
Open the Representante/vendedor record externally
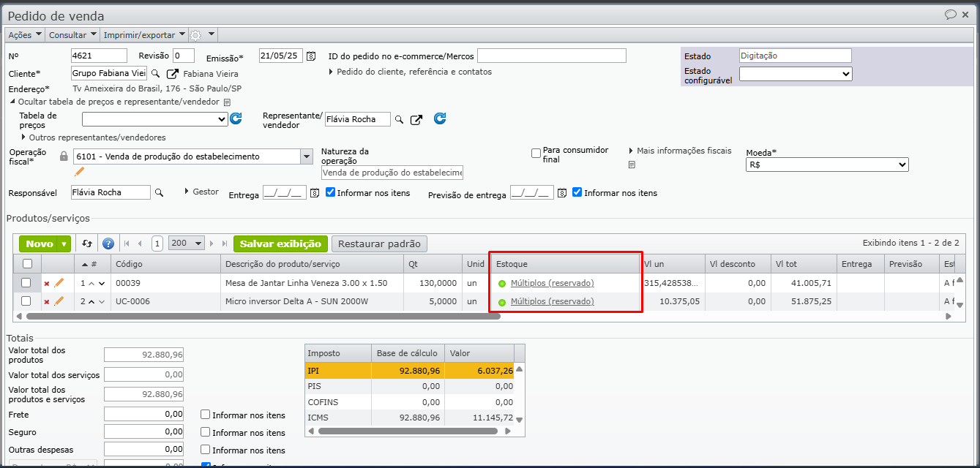[x=416, y=119]
